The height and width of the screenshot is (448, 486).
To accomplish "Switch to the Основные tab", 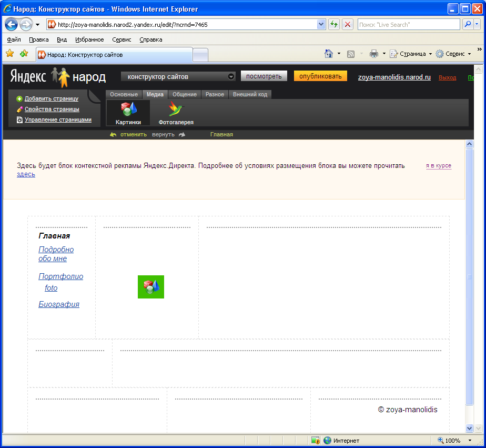I will (x=124, y=94).
